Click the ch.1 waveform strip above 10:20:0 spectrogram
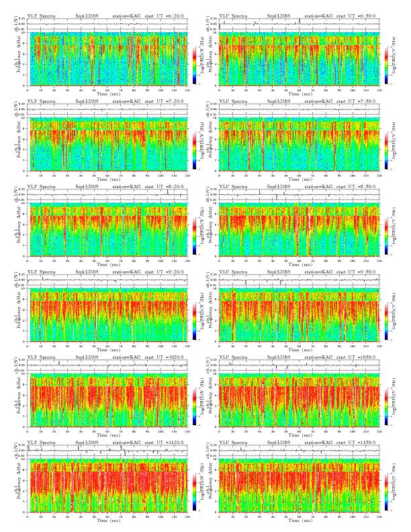This screenshot has height=532, width=411. click(107, 365)
